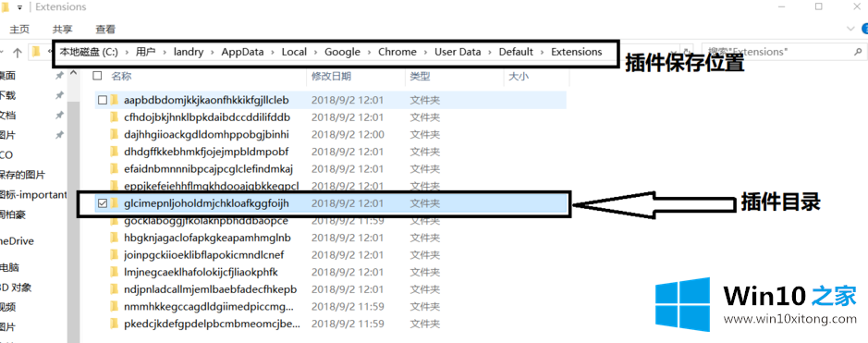Click folder icon of hbgknjagaclofapkgkeapamhmglnb
This screenshot has height=343, width=868.
click(115, 238)
